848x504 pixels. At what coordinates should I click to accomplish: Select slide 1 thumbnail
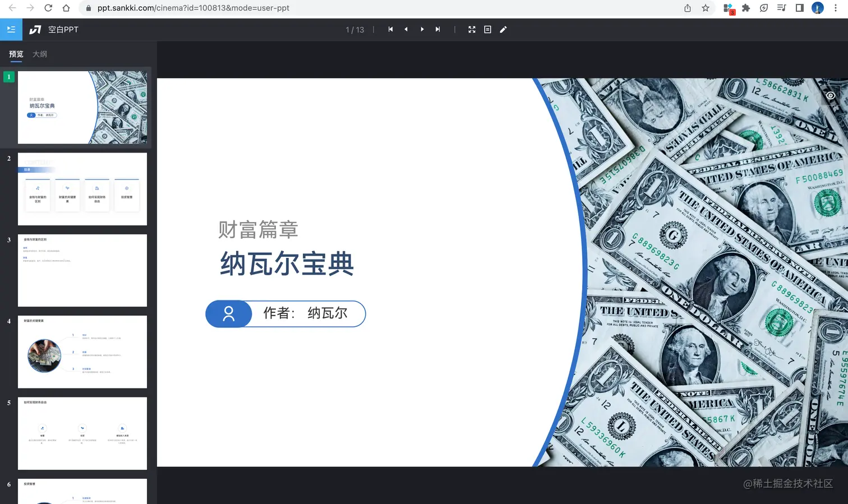[x=82, y=107]
